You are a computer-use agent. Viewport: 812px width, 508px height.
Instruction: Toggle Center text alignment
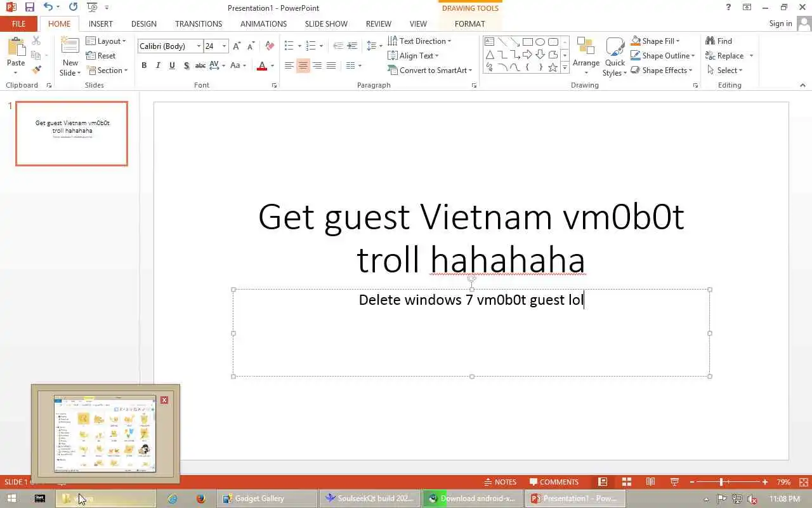[303, 65]
